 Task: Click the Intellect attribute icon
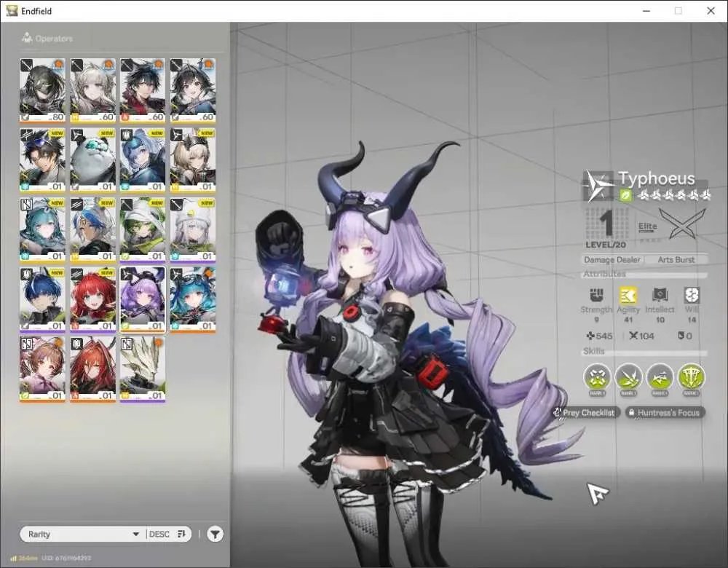(x=660, y=295)
